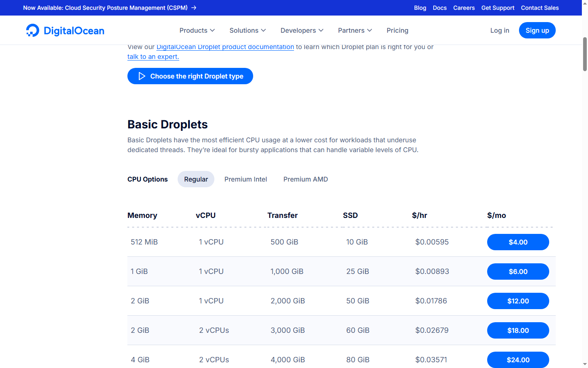Image resolution: width=588 pixels, height=368 pixels.
Task: Expand the Solutions menu chevron
Action: [263, 30]
